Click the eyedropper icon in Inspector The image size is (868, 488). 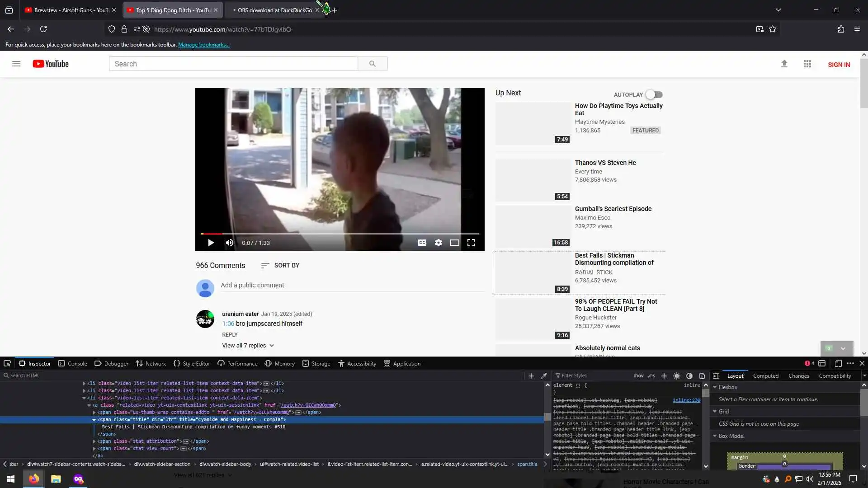(x=544, y=376)
